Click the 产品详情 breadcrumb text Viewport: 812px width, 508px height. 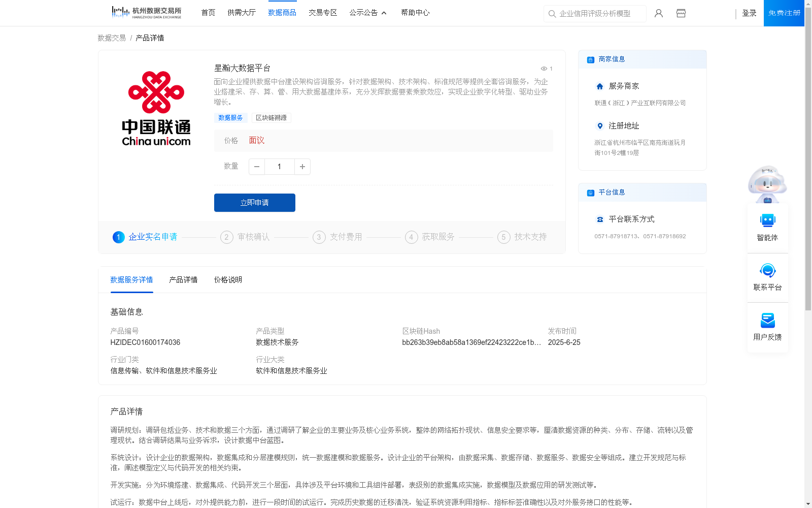(x=150, y=38)
